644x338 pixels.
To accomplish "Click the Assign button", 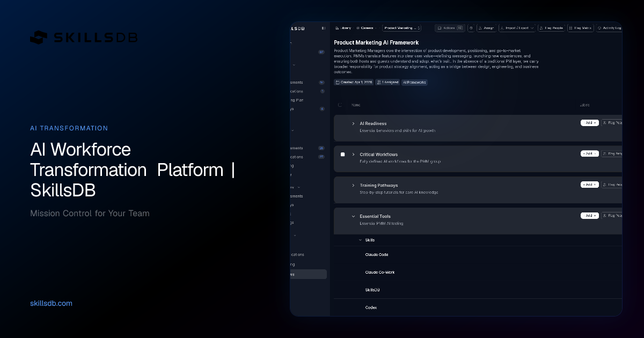I will click(x=486, y=28).
